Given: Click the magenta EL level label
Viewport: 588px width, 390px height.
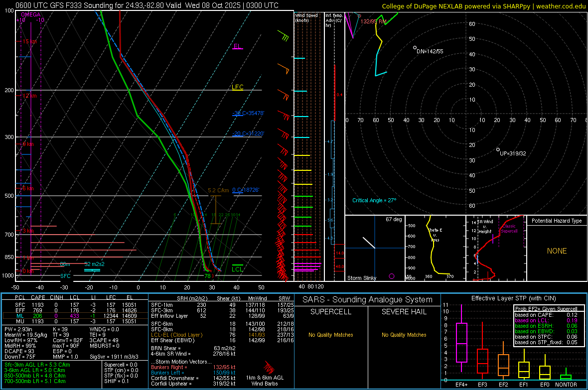Looking at the screenshot, I should tap(237, 46).
